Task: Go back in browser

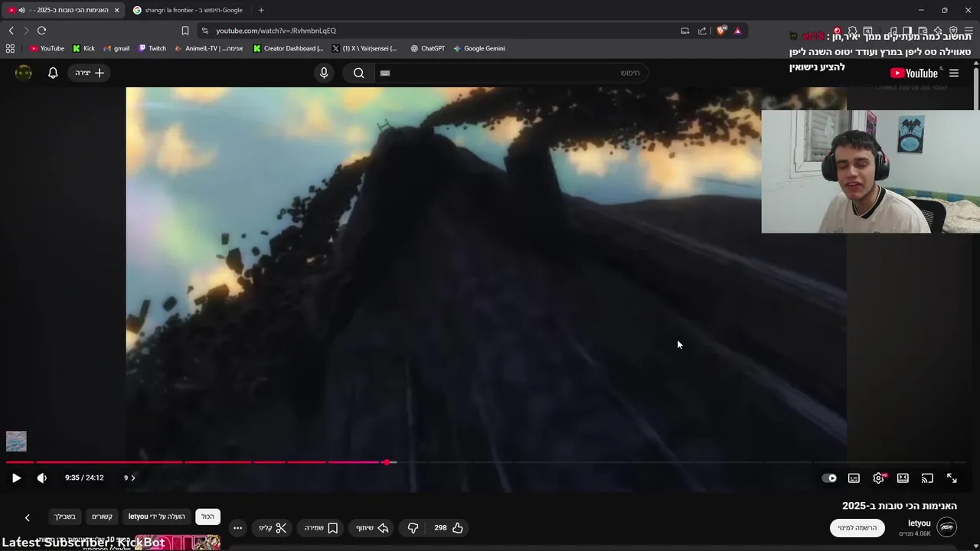Action: click(11, 31)
